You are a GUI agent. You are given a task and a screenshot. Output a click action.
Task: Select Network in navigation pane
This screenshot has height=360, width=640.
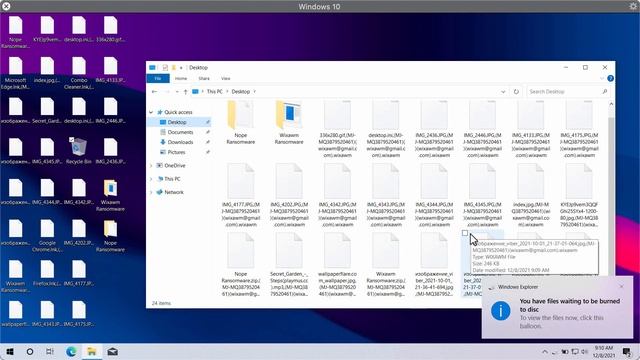(173, 192)
